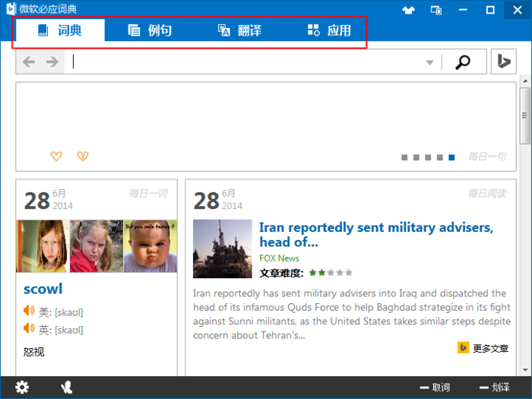Click the search magnifier button
532x399 pixels.
click(462, 62)
